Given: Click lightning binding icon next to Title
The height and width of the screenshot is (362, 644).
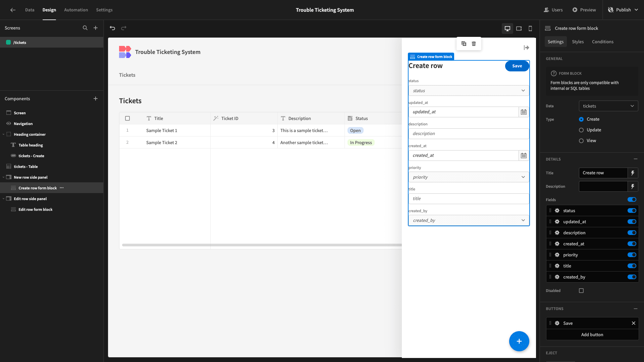Looking at the screenshot, I should [x=633, y=173].
